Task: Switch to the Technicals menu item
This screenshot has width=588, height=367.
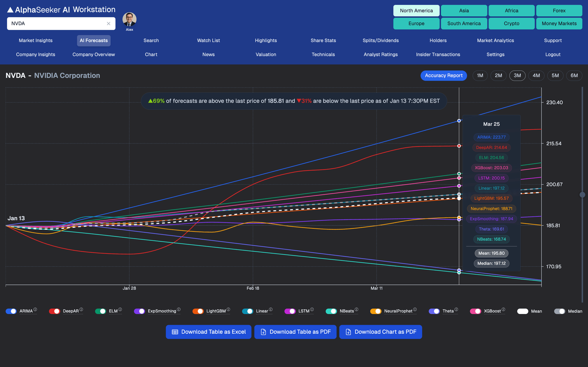Action: coord(323,54)
